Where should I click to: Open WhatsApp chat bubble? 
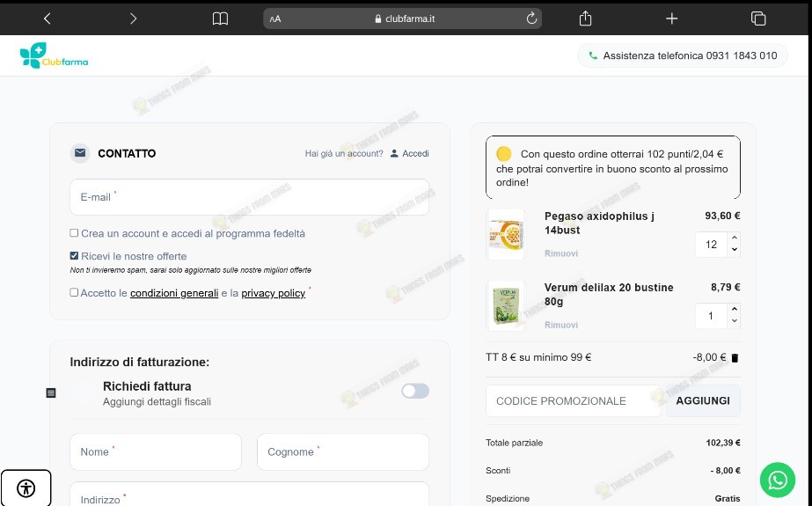pos(778,480)
